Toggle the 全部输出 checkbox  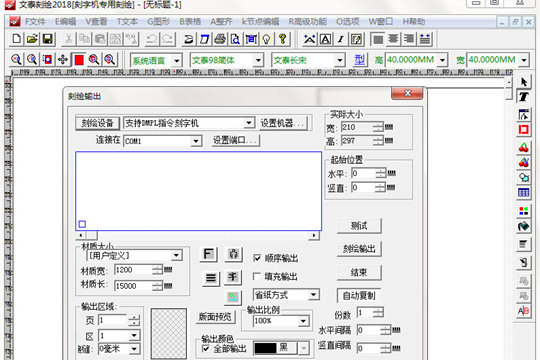206,349
